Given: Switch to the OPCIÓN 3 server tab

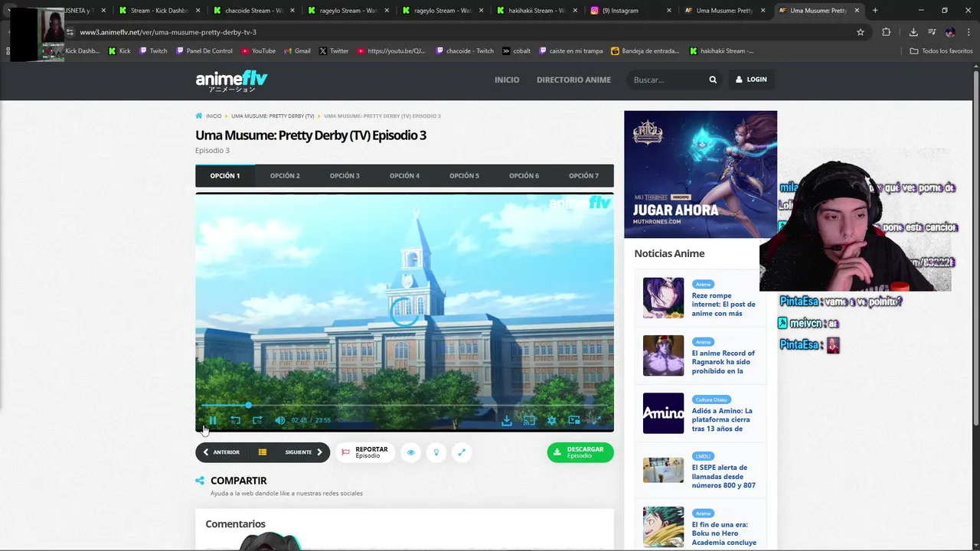Looking at the screenshot, I should pyautogui.click(x=345, y=175).
